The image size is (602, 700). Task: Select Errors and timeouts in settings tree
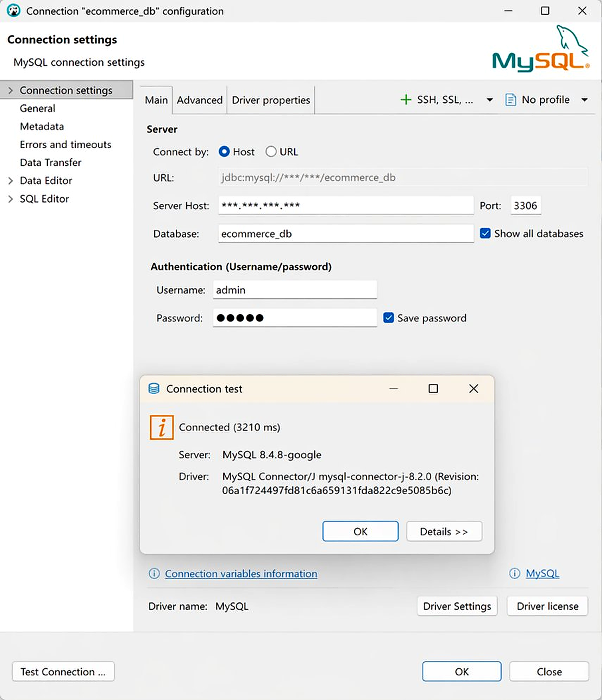[x=65, y=145]
